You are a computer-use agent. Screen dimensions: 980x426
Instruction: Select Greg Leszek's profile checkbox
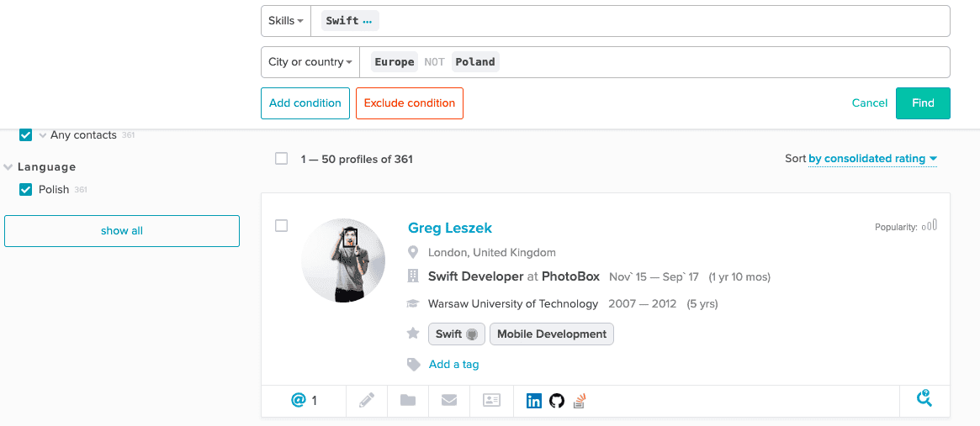(282, 225)
